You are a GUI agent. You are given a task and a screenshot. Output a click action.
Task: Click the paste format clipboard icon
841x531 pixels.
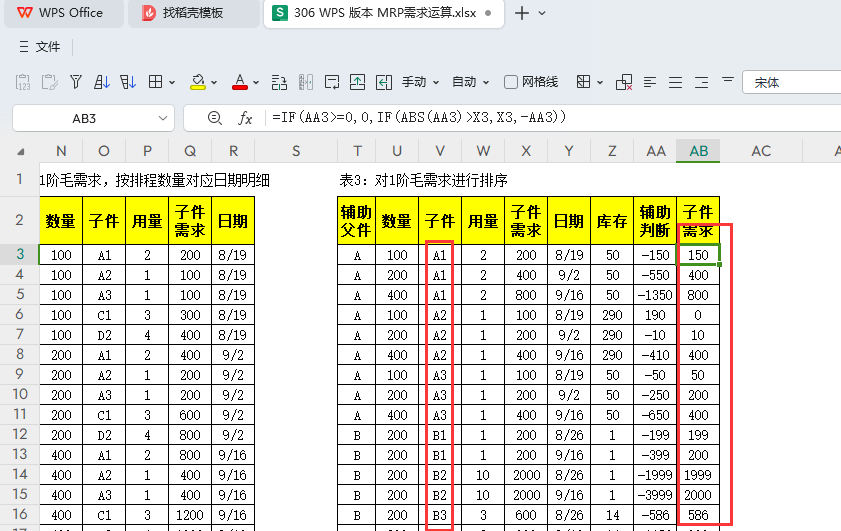click(49, 82)
